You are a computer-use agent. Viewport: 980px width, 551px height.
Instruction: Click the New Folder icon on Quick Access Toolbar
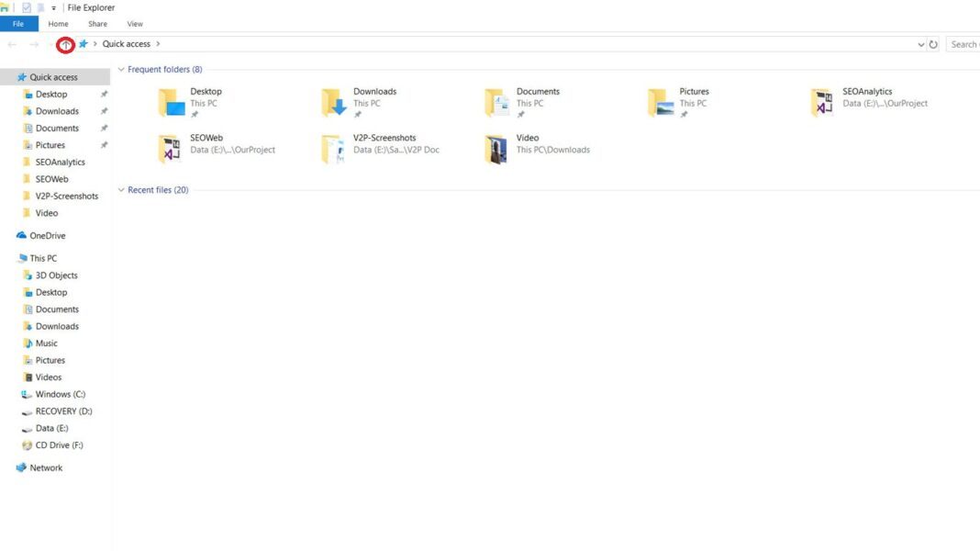pos(41,7)
